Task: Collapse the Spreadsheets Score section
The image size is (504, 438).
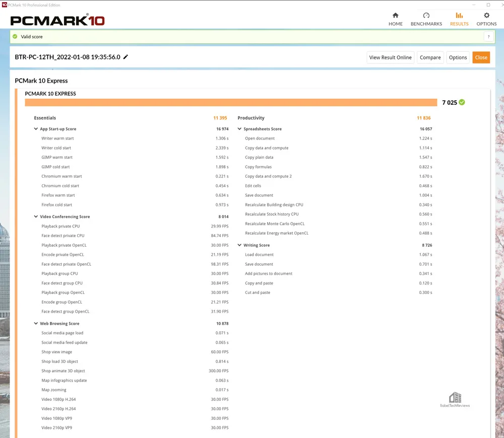Action: pos(239,129)
